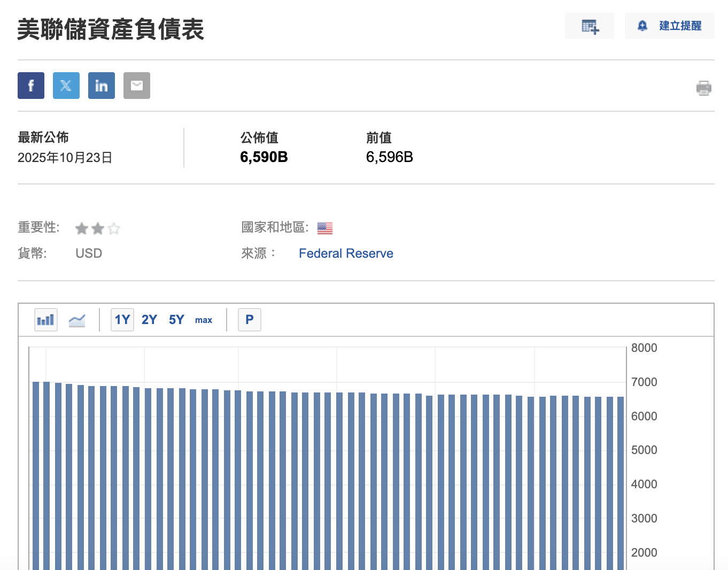
Task: Share on LinkedIn
Action: point(102,86)
